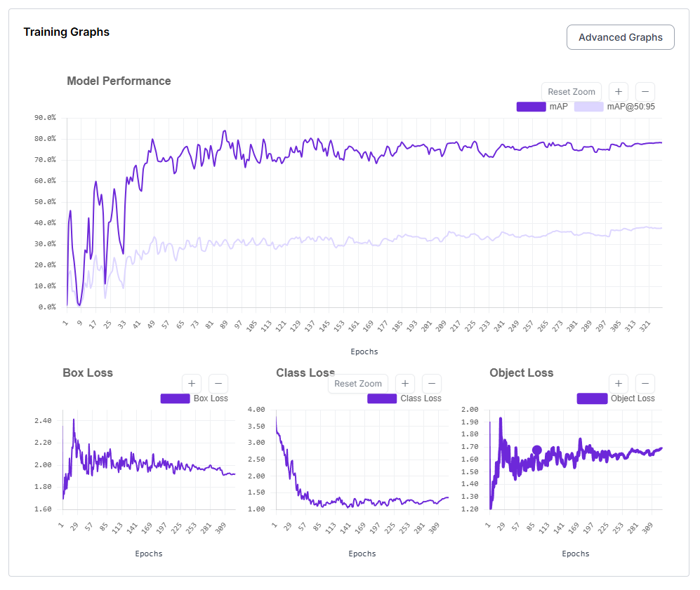
Task: Zoom in on Model Performance chart
Action: 619,92
